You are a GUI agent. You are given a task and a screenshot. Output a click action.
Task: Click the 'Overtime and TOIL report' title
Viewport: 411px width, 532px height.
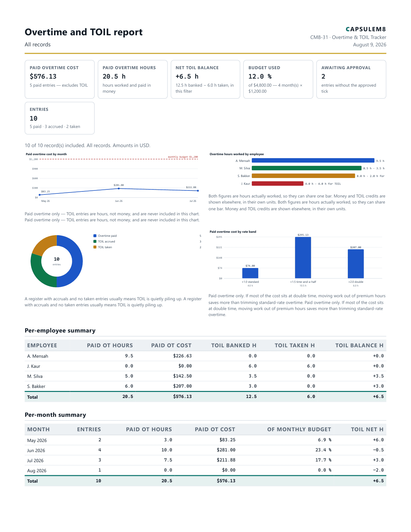tap(84, 32)
